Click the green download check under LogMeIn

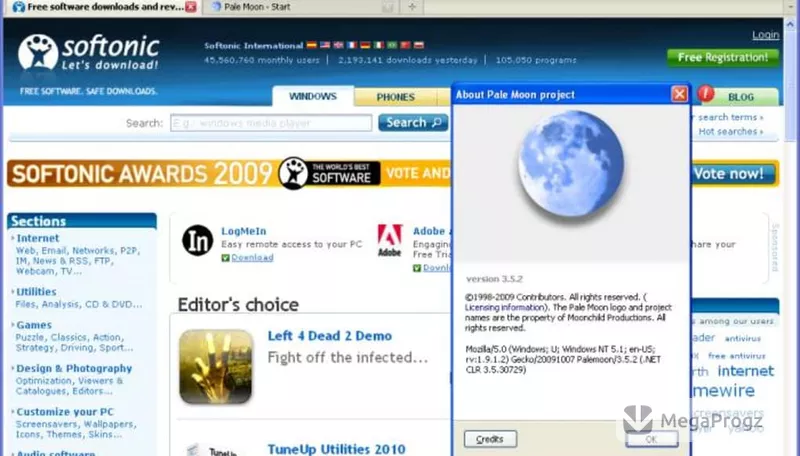[225, 258]
